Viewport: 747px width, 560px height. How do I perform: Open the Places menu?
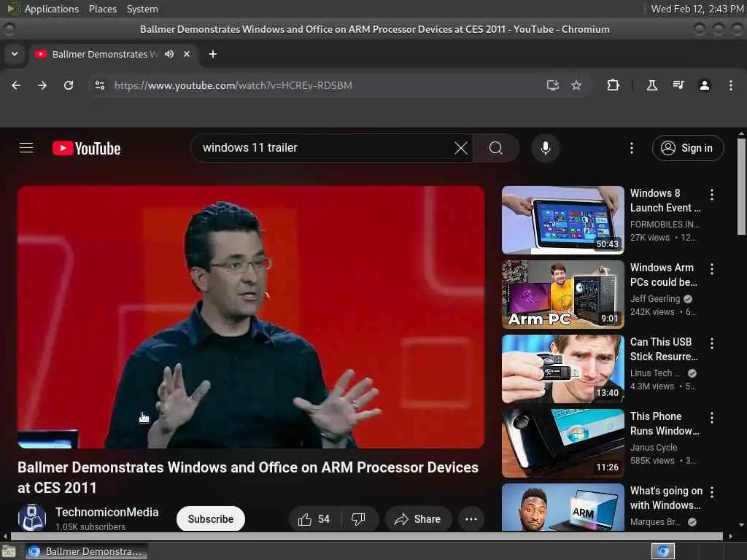click(103, 9)
